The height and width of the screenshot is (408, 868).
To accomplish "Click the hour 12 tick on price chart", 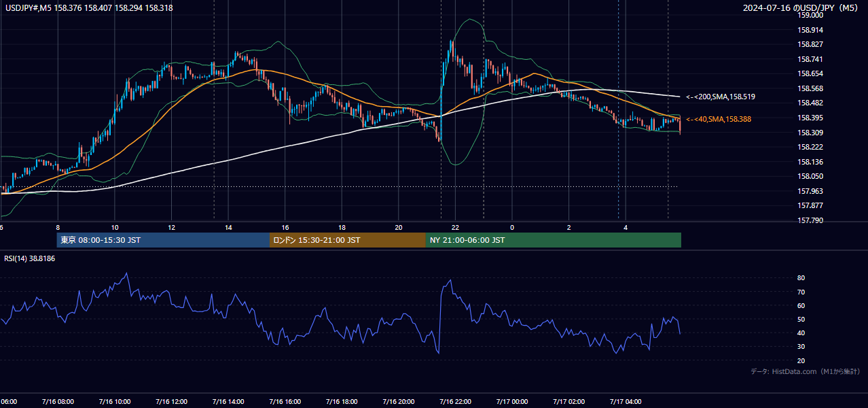I will point(171,228).
